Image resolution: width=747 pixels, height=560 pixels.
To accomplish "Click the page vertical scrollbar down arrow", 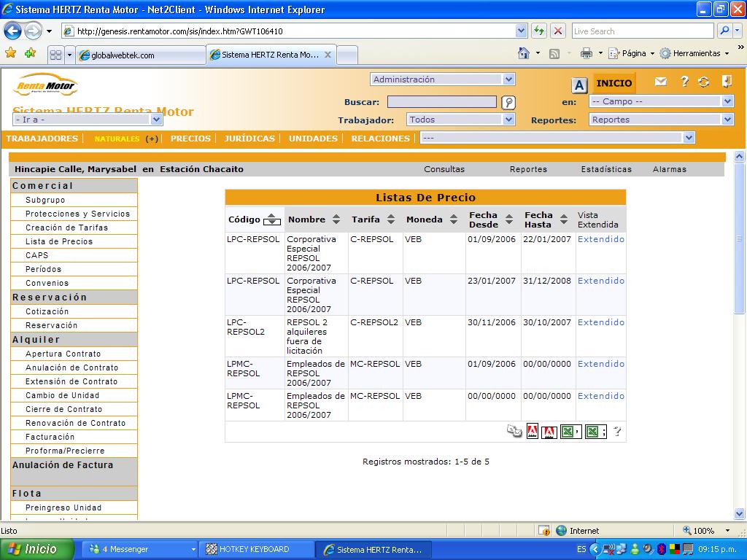I will point(739,514).
